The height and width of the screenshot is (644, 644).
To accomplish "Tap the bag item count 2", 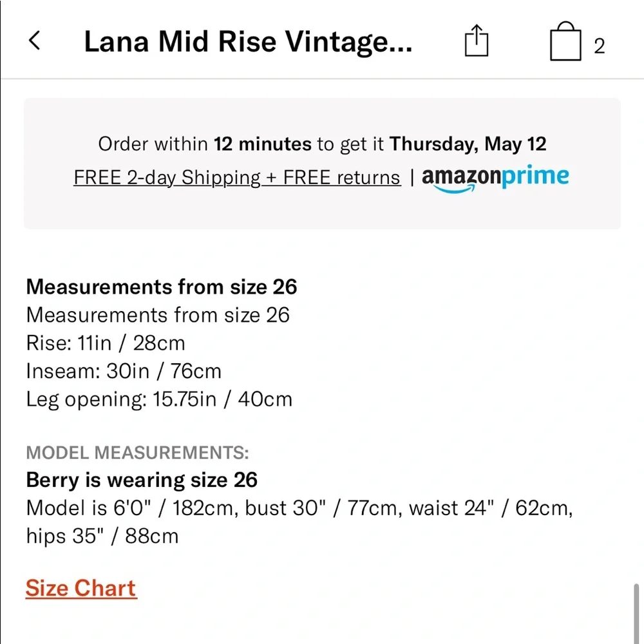I will [x=600, y=46].
